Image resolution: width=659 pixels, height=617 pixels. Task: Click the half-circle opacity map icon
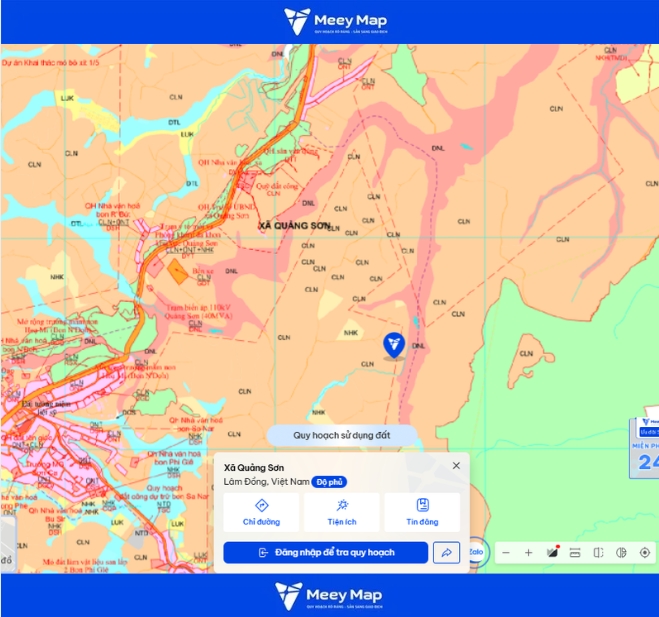(621, 553)
